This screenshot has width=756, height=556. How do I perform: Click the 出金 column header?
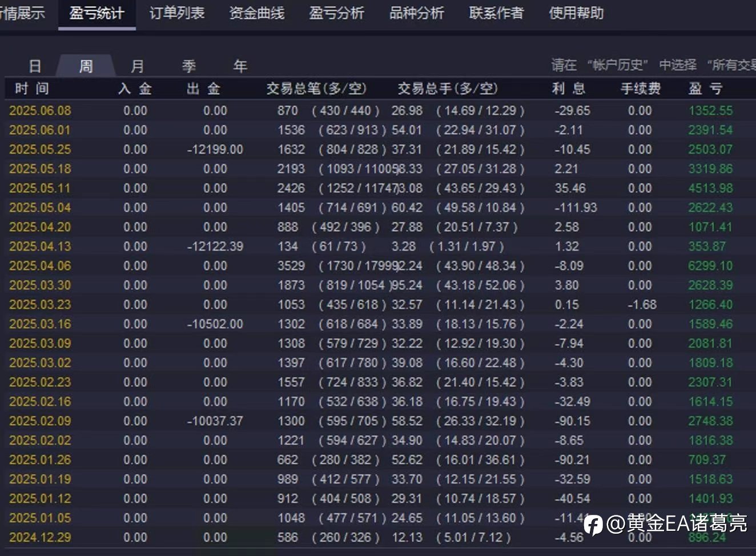[x=203, y=88]
